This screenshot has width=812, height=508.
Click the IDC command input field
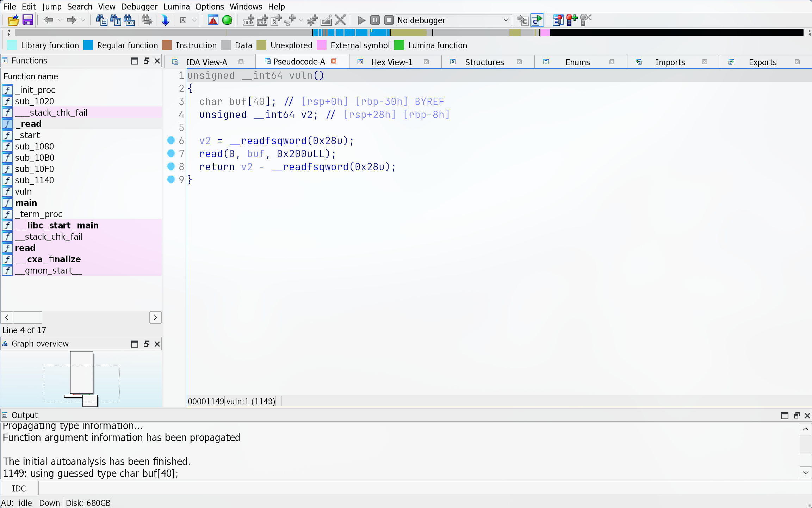point(423,488)
